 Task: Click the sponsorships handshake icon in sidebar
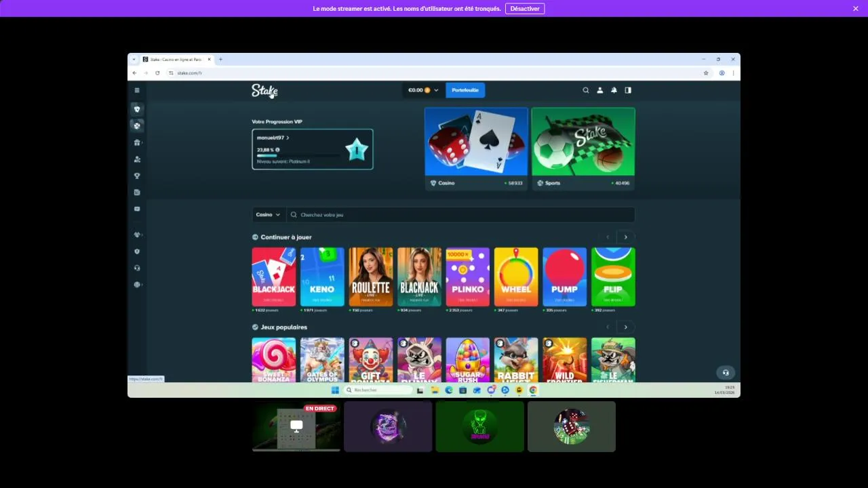point(137,235)
